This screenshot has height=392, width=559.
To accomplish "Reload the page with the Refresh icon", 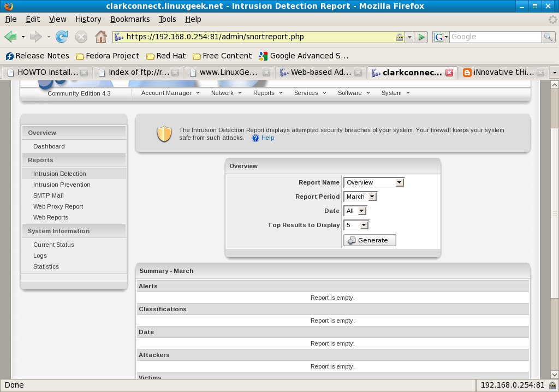I will tap(62, 37).
